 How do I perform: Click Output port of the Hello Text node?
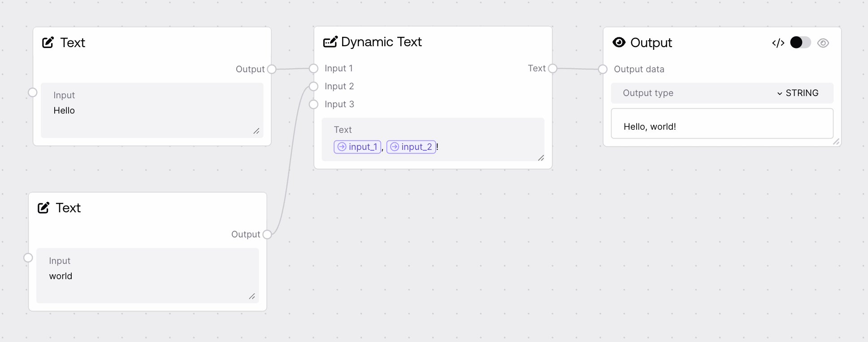pos(271,69)
